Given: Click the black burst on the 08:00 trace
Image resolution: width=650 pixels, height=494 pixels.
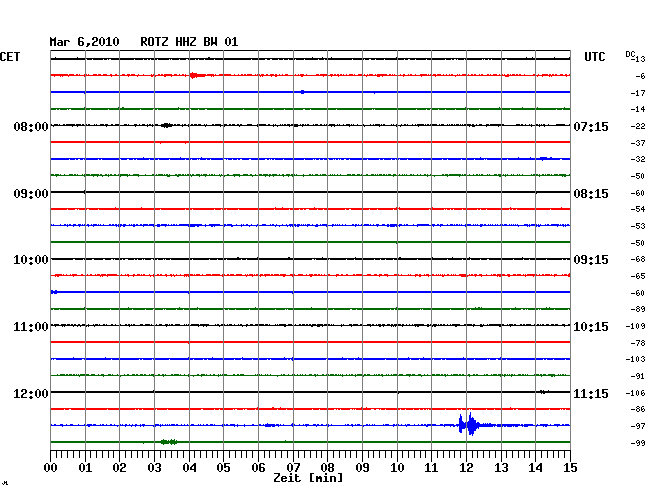Looking at the screenshot, I should 166,125.
